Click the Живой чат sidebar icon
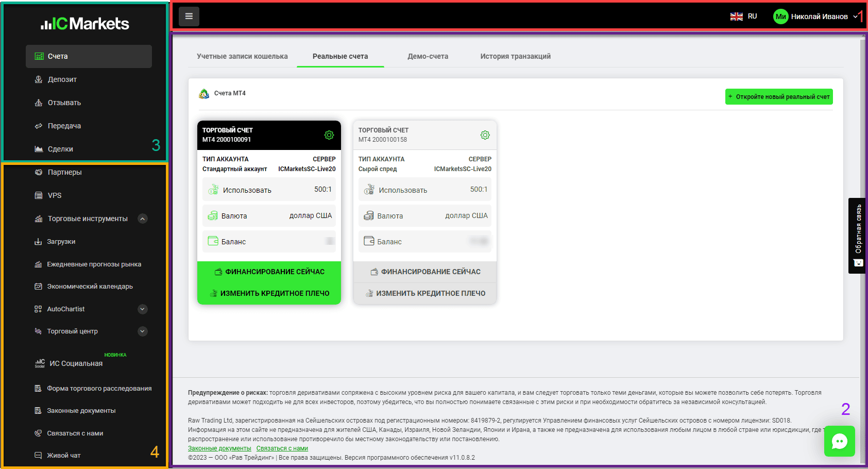The height and width of the screenshot is (469, 868). 38,455
